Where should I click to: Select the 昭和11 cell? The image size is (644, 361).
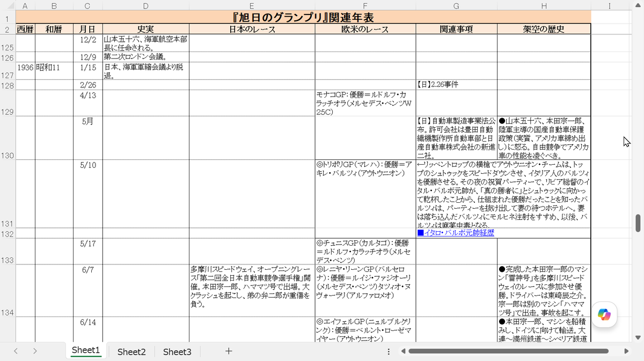(54, 71)
